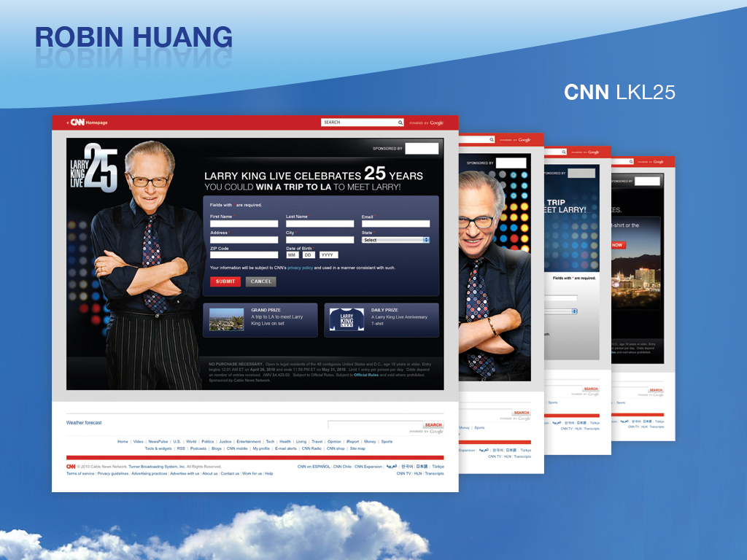Open the Daily Prize T-shirt thumbnail
The image size is (747, 560).
tap(347, 319)
